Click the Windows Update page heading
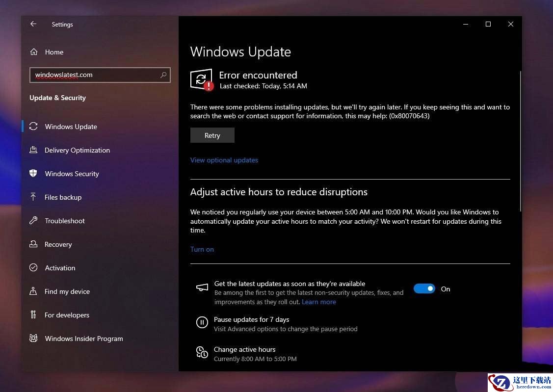This screenshot has height=392, width=553. [x=240, y=52]
